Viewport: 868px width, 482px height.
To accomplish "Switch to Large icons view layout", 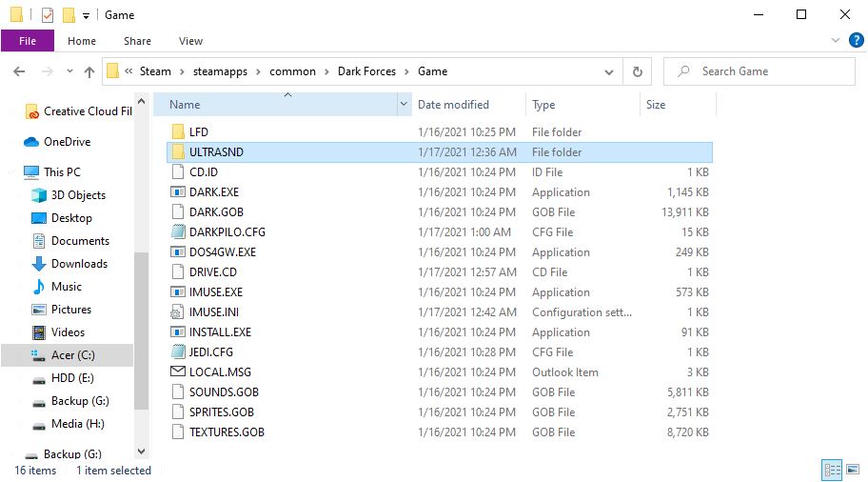I will (x=853, y=470).
